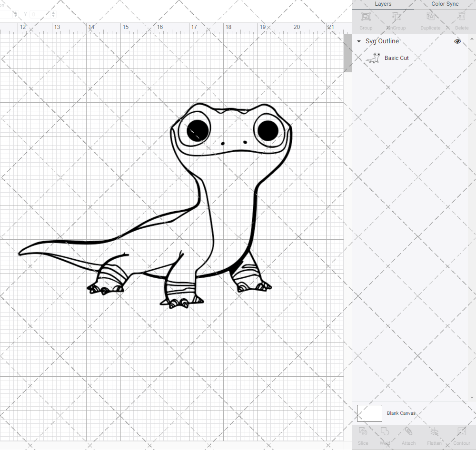Open the Blank Canvas color swatch
This screenshot has height=450, width=476.
(369, 413)
